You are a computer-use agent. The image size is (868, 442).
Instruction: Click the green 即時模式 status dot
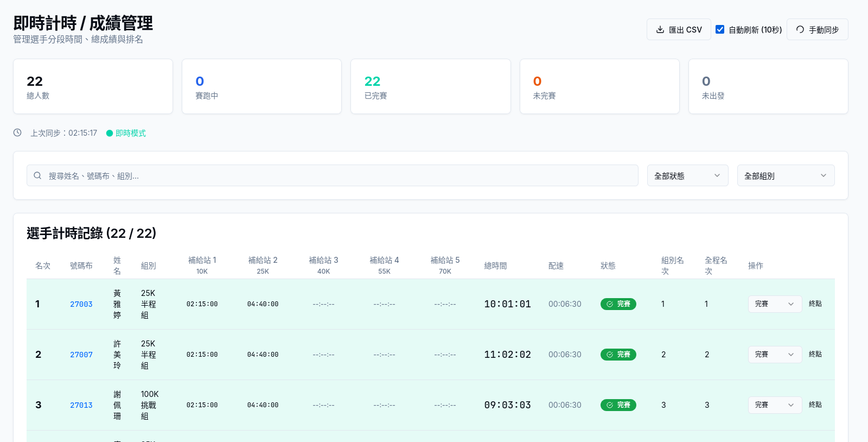110,133
